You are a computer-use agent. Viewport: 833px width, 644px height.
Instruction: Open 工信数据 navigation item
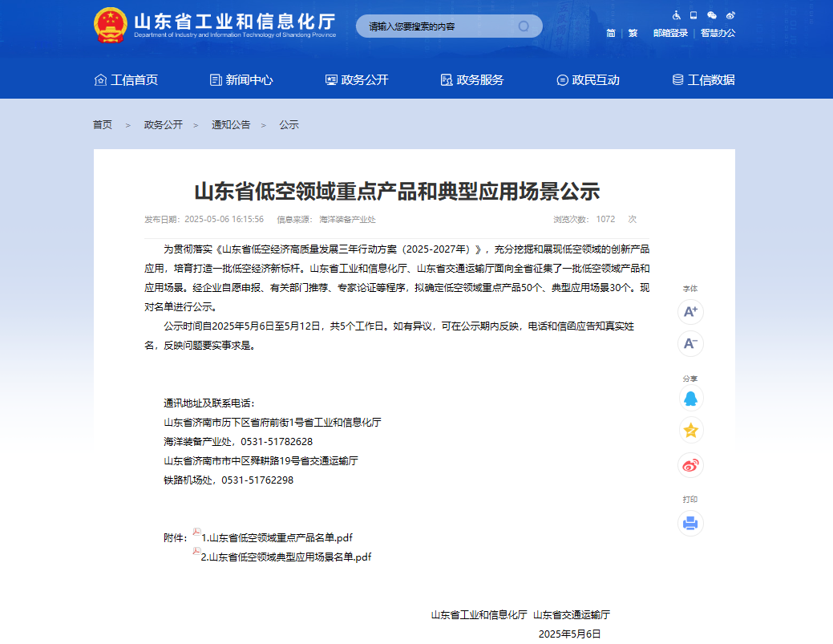703,79
